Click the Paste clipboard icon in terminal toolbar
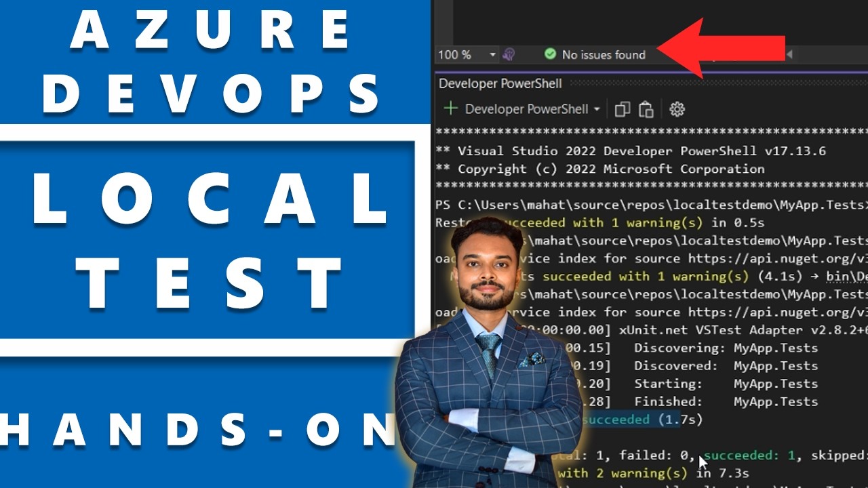 646,109
